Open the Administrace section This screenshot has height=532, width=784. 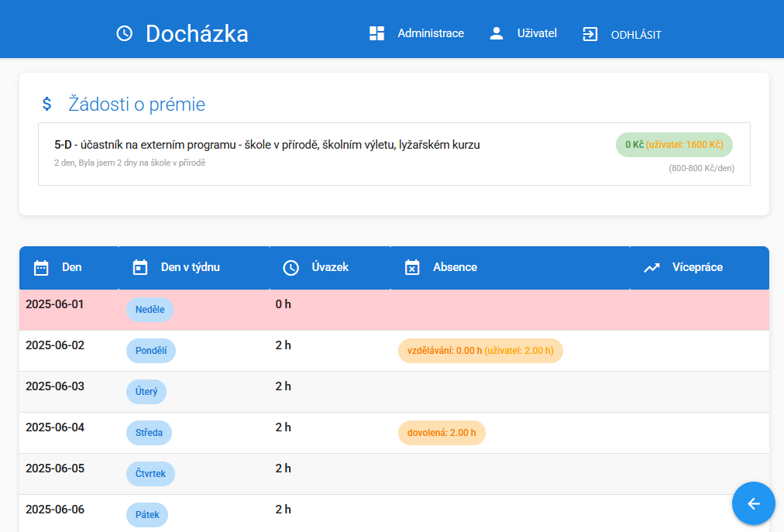pos(431,33)
